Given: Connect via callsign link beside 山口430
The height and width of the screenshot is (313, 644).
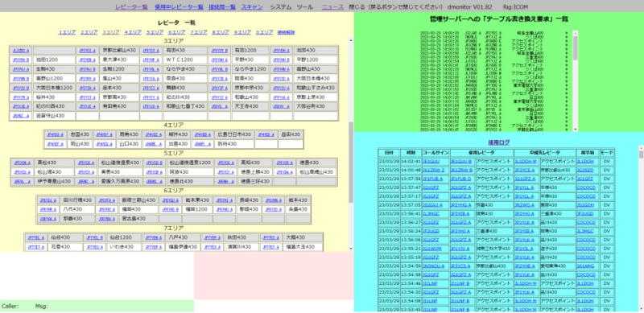Looking at the screenshot, I should tap(104, 144).
